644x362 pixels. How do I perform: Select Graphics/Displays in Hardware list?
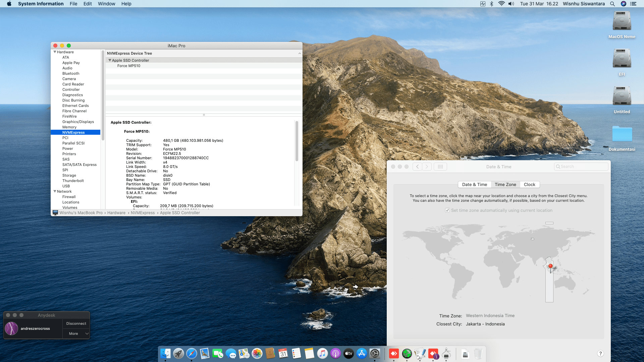point(78,122)
